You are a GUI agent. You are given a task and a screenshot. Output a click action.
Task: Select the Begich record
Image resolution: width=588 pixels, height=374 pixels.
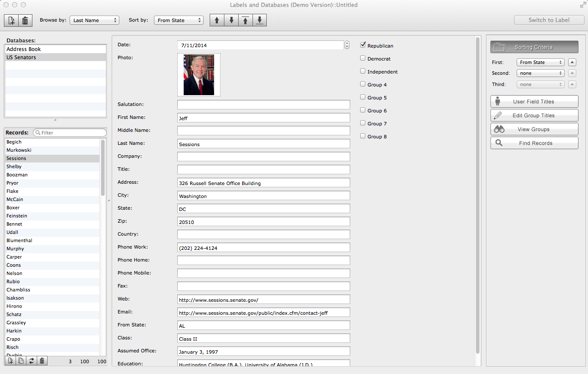[x=52, y=142]
